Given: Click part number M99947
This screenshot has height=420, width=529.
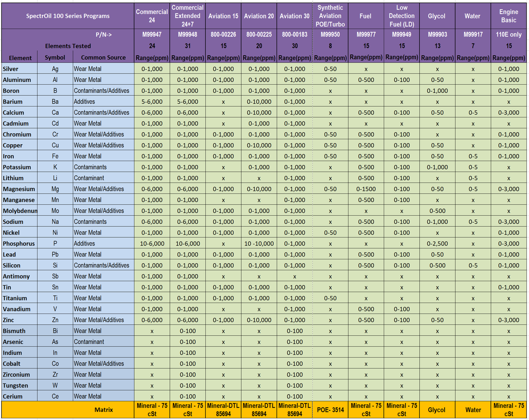Looking at the screenshot, I should [152, 34].
